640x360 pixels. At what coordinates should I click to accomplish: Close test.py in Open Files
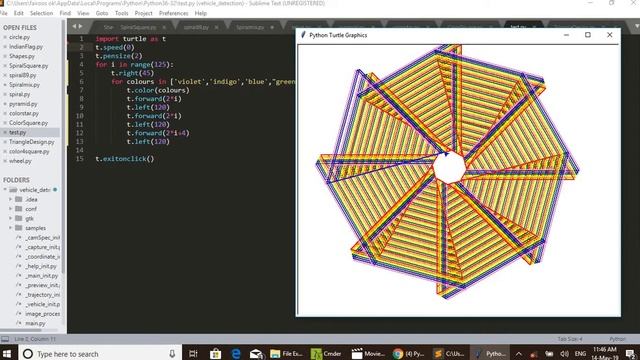coord(5,132)
